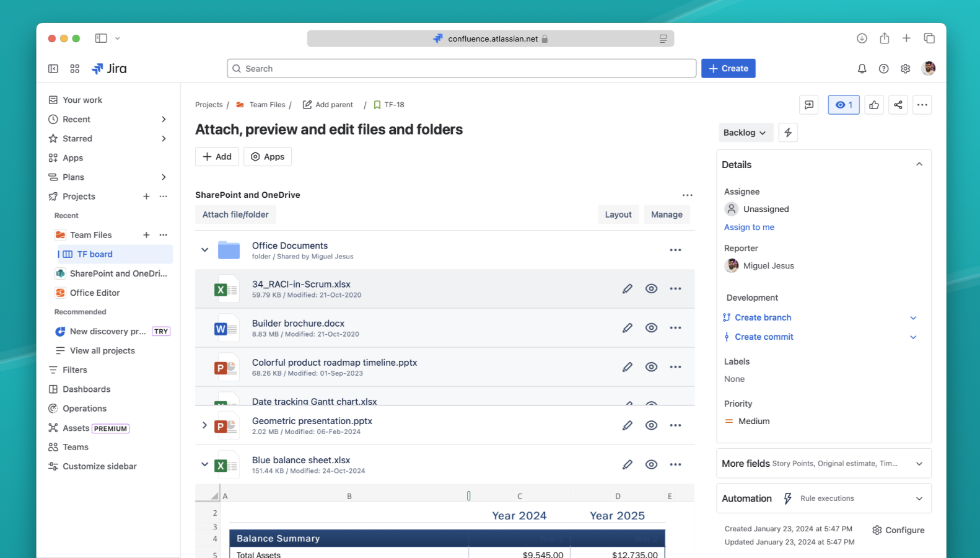This screenshot has width=980, height=558.
Task: Toggle the watch issue button
Action: [x=843, y=105]
